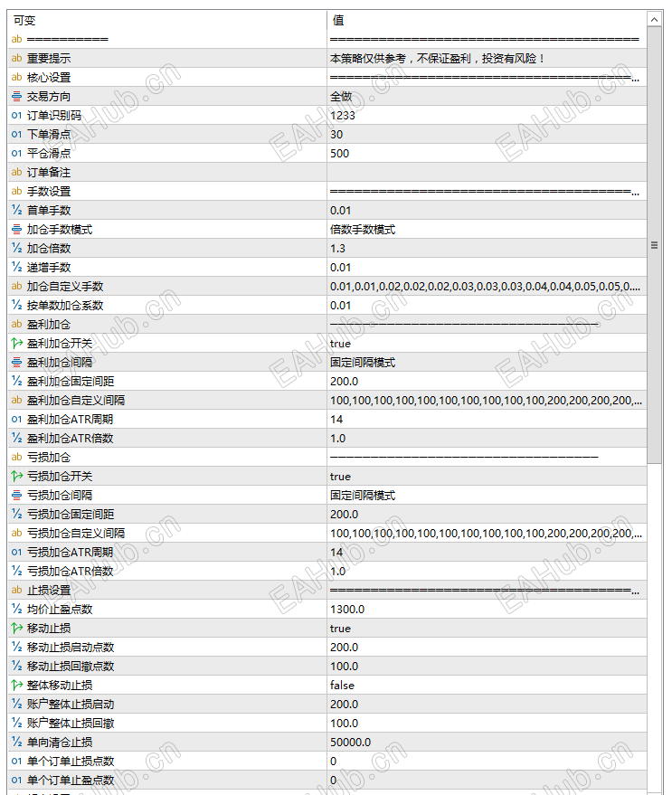Click the string icon beside 订单备注
Screen dimensions: 672x795
(x=17, y=173)
